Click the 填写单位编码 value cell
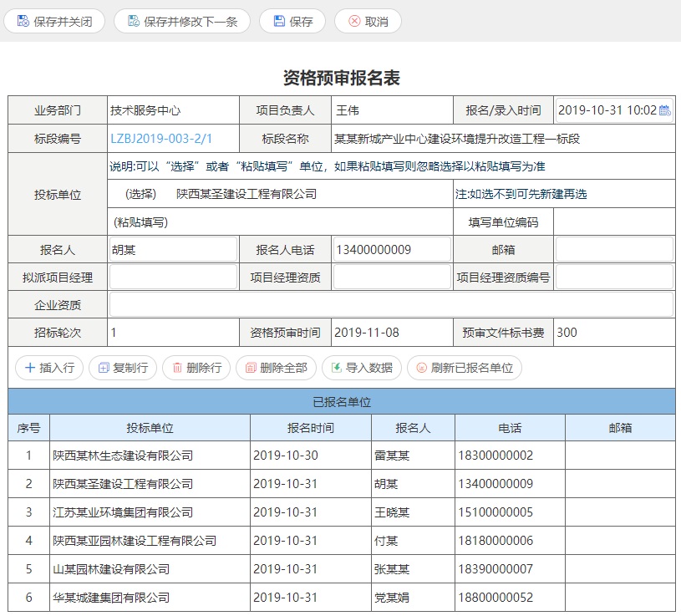 coord(614,222)
